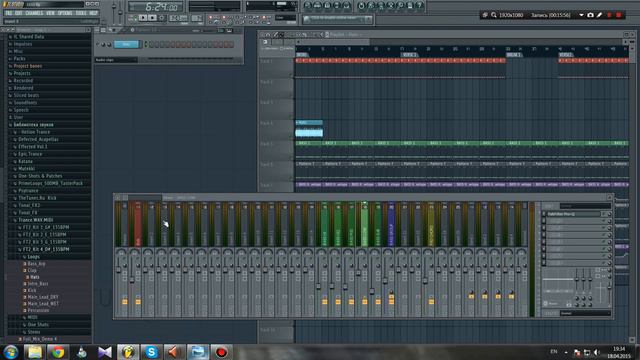
Task: Open the Audio clips channel filter dropdown
Action: click(116, 60)
